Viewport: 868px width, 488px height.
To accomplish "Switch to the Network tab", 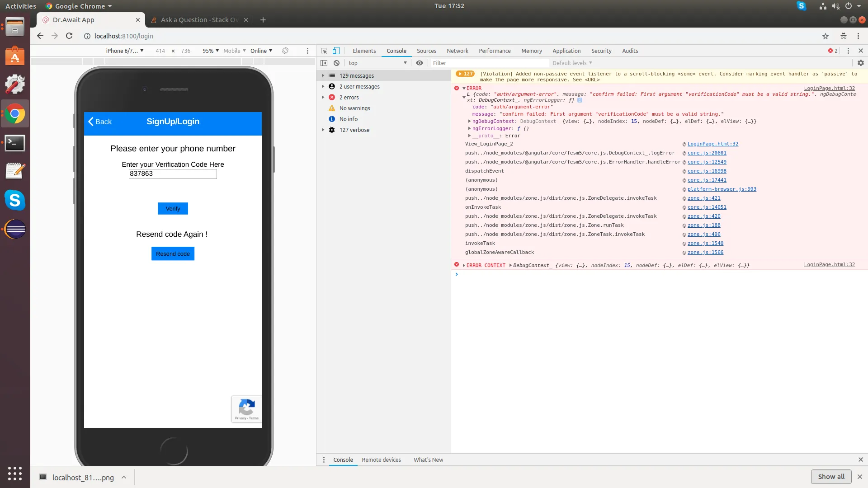I will pos(457,51).
